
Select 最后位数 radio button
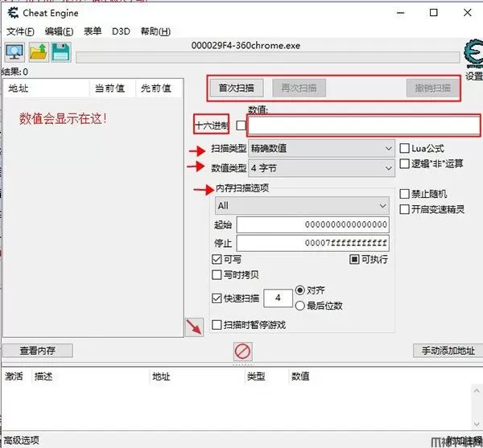[299, 306]
